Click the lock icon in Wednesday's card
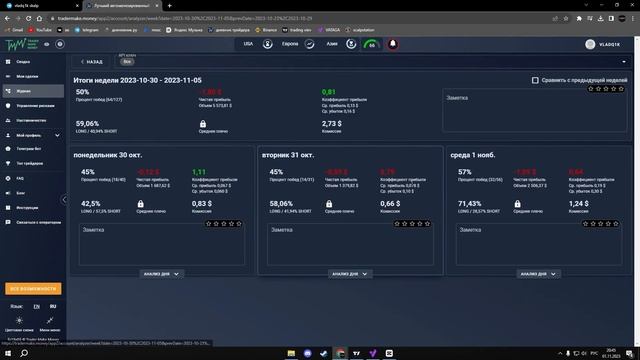Image resolution: width=640 pixels, height=360 pixels. pos(518,203)
